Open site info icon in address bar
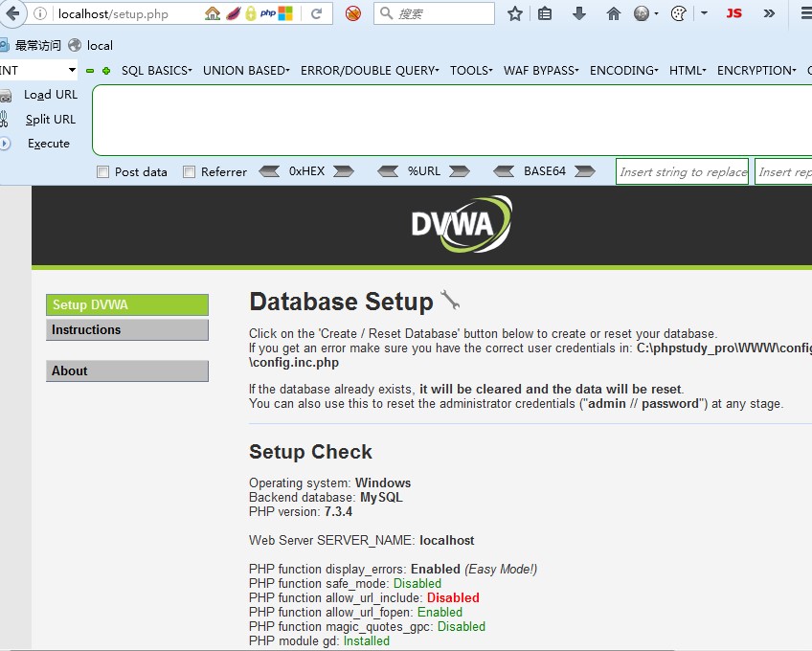Viewport: 812px width, 651px height. [40, 13]
